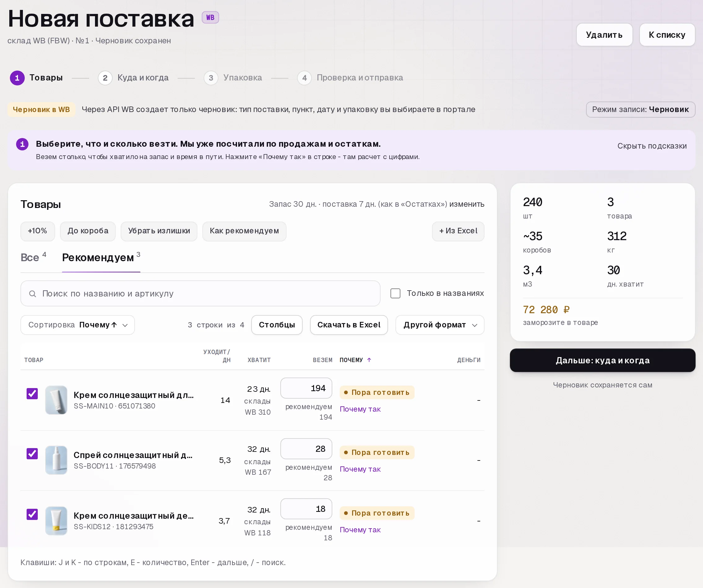Click the ХВАТИТ column header
The width and height of the screenshot is (703, 588).
click(259, 360)
